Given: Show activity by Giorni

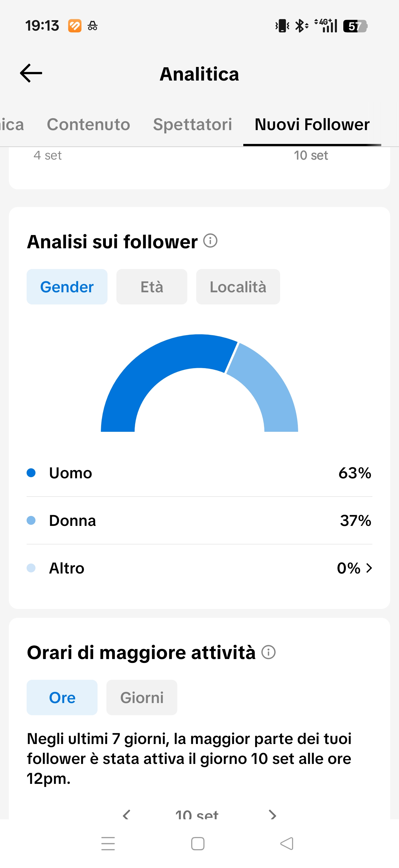Looking at the screenshot, I should [142, 697].
